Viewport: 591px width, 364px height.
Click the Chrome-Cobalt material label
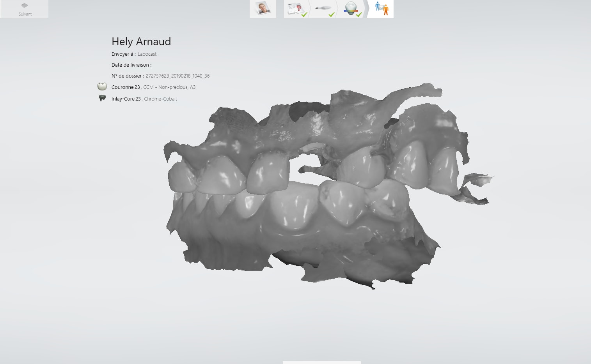pyautogui.click(x=160, y=99)
